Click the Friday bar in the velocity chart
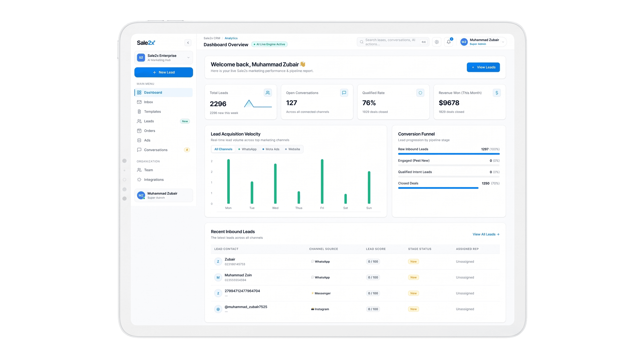 tap(322, 181)
